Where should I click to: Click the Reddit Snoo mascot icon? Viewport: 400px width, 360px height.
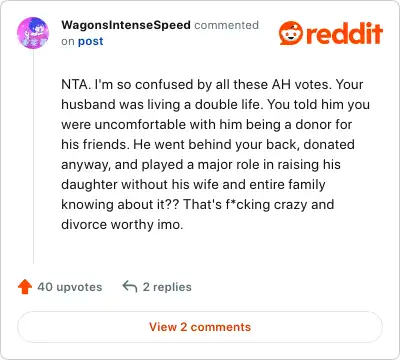[x=291, y=33]
